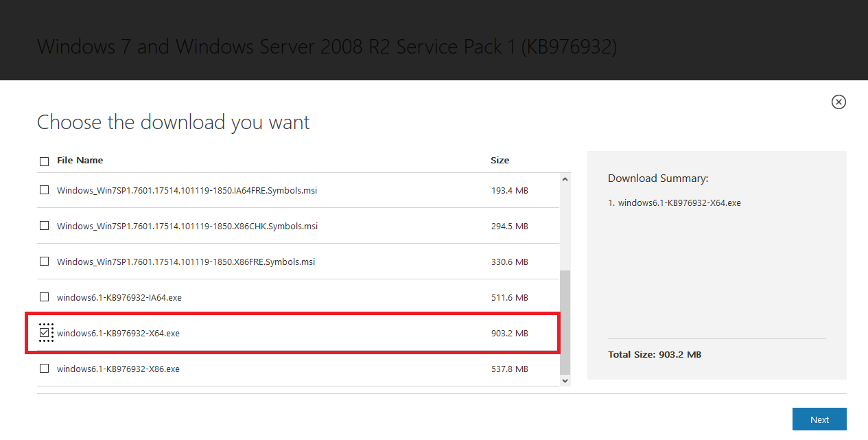The image size is (868, 440).
Task: Click the IA64FRE.Symbols.msi file name
Action: (x=187, y=190)
